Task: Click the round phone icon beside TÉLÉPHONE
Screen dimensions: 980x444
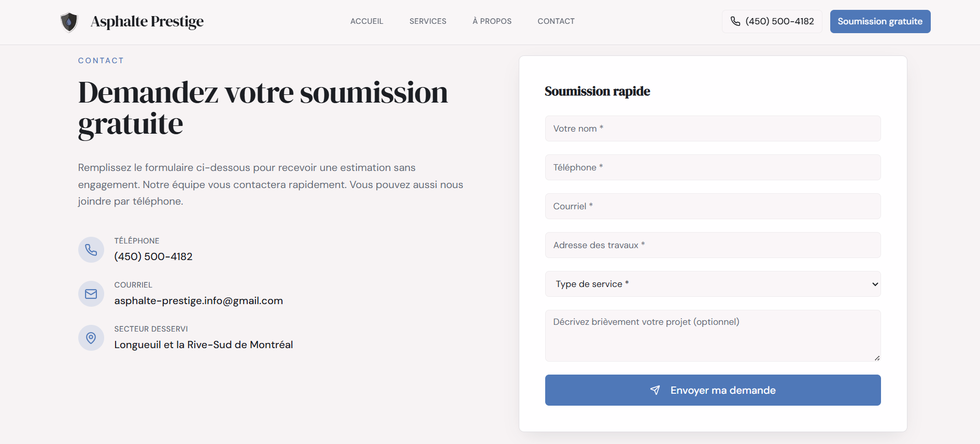Action: click(91, 250)
